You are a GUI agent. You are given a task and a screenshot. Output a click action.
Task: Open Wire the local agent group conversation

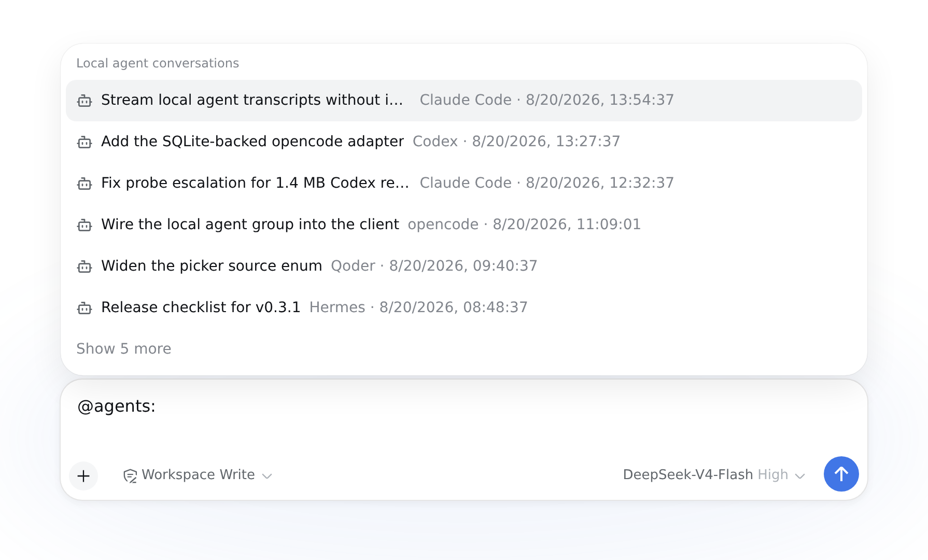tap(464, 225)
